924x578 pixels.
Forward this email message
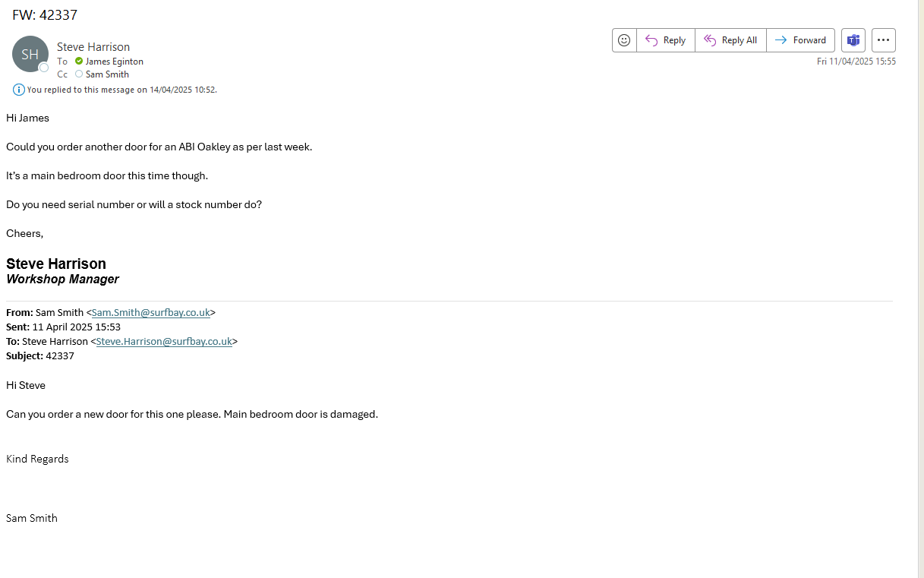tap(800, 40)
